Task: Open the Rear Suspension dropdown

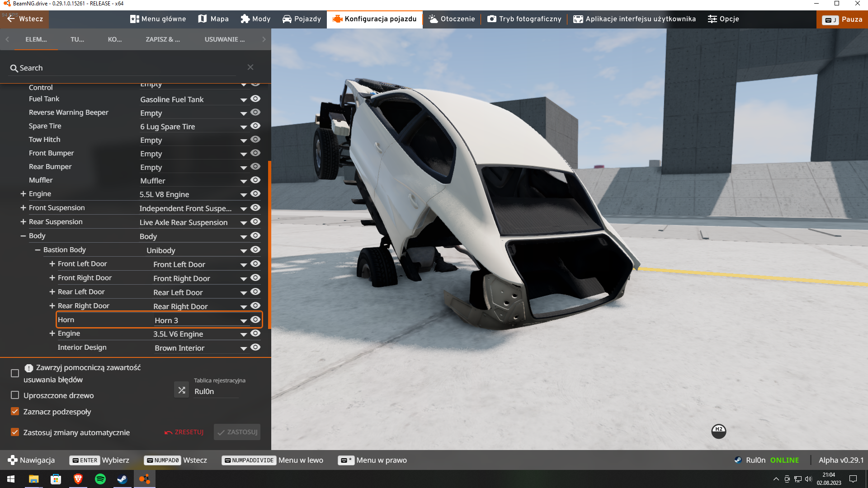Action: coord(193,222)
